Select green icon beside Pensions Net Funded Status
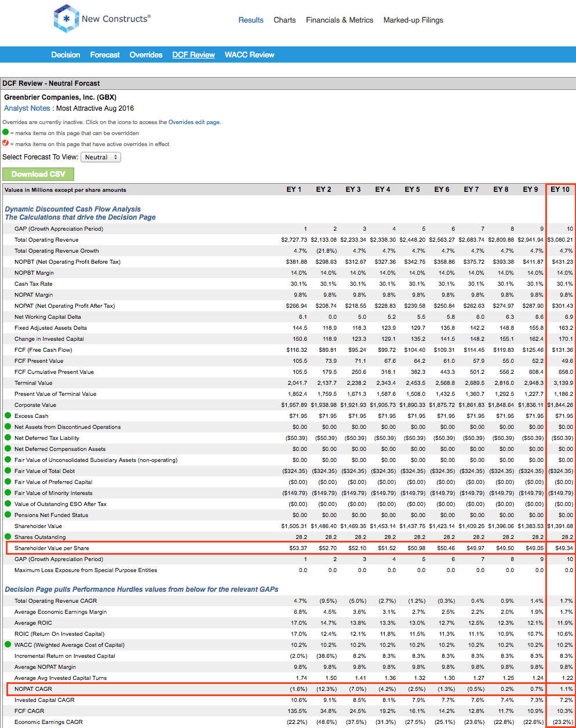Screen dimensions: 576x728 coord(8,515)
